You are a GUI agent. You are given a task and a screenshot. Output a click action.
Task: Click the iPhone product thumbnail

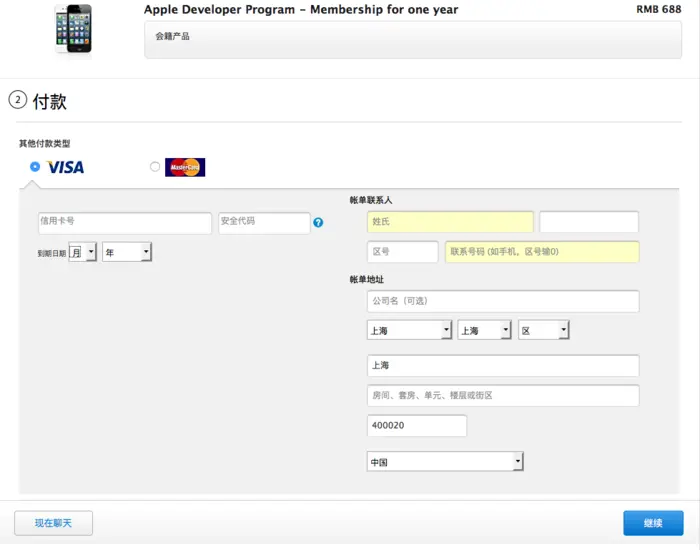(x=74, y=29)
